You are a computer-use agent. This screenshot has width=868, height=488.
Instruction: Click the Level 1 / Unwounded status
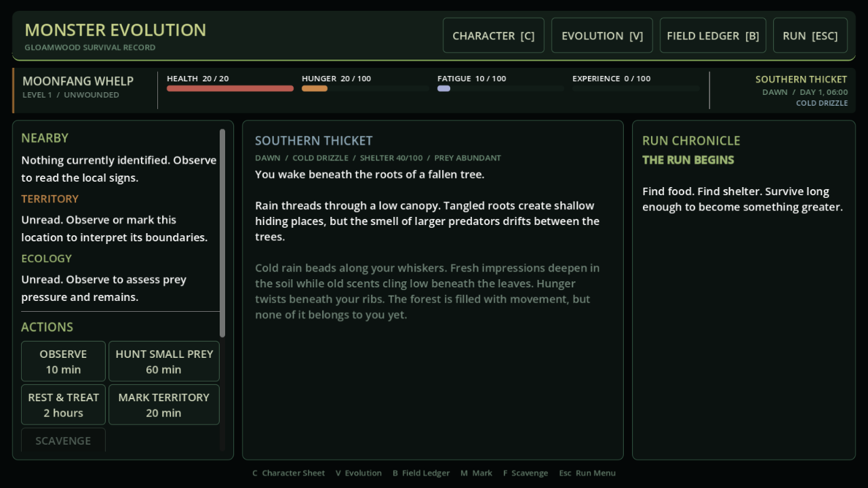[x=71, y=95]
